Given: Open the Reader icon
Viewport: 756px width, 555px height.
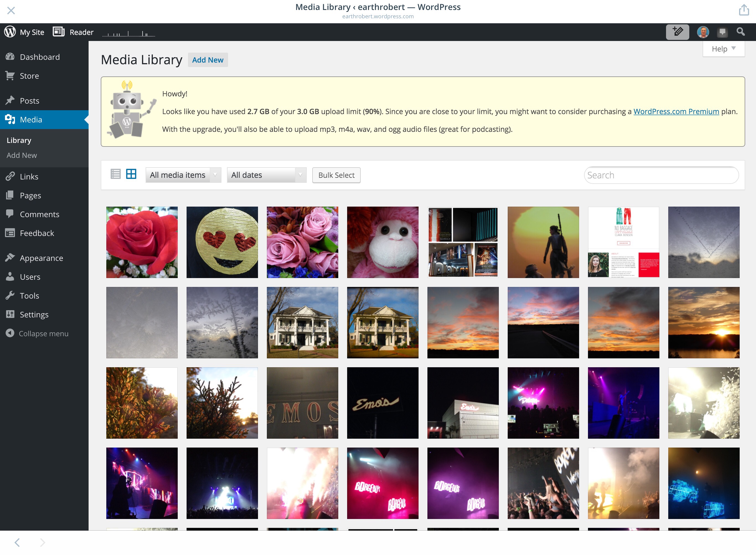Looking at the screenshot, I should pyautogui.click(x=59, y=32).
